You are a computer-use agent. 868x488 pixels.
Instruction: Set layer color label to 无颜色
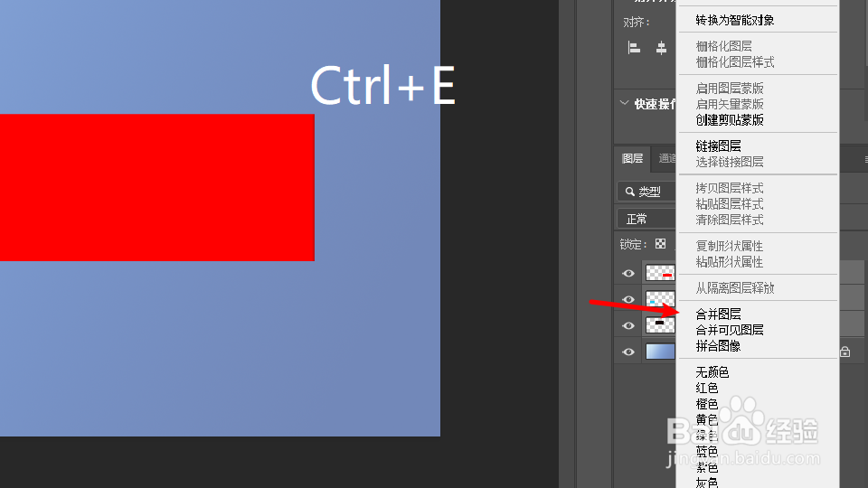tap(712, 371)
